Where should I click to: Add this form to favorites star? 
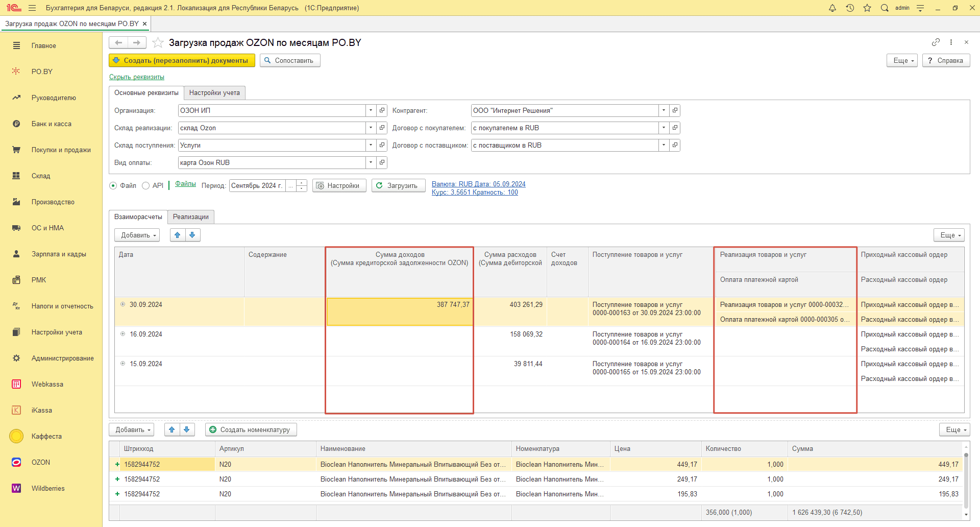pos(158,42)
